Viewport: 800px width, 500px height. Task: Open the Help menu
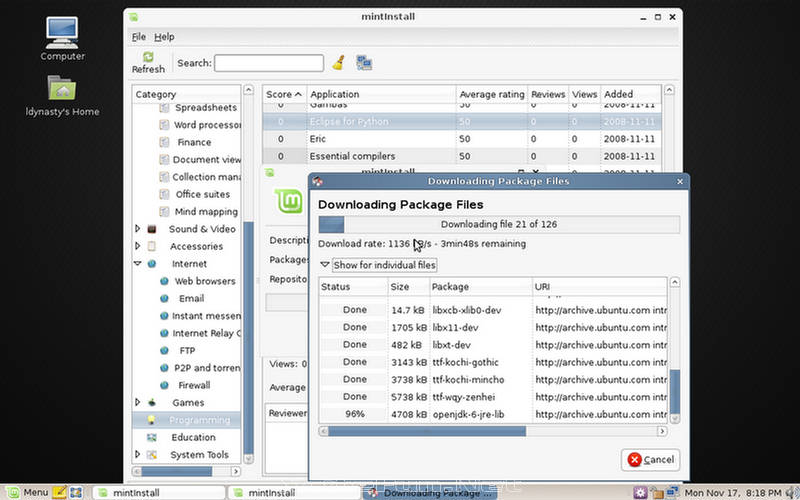tap(164, 37)
